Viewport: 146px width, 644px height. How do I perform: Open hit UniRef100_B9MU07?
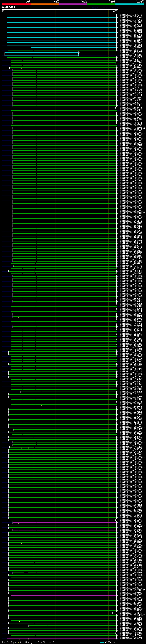pos(131,17)
